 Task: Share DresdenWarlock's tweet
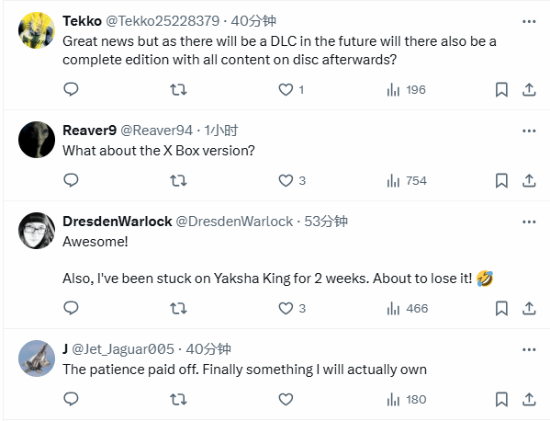pos(529,308)
